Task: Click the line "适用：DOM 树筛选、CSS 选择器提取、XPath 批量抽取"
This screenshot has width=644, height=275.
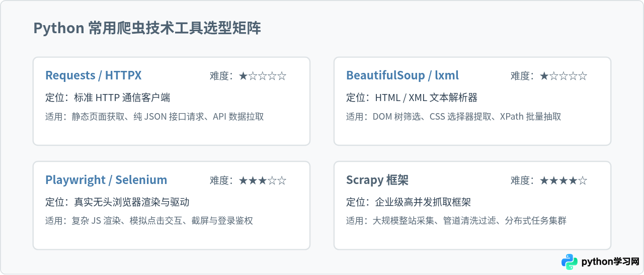Action: click(x=453, y=117)
